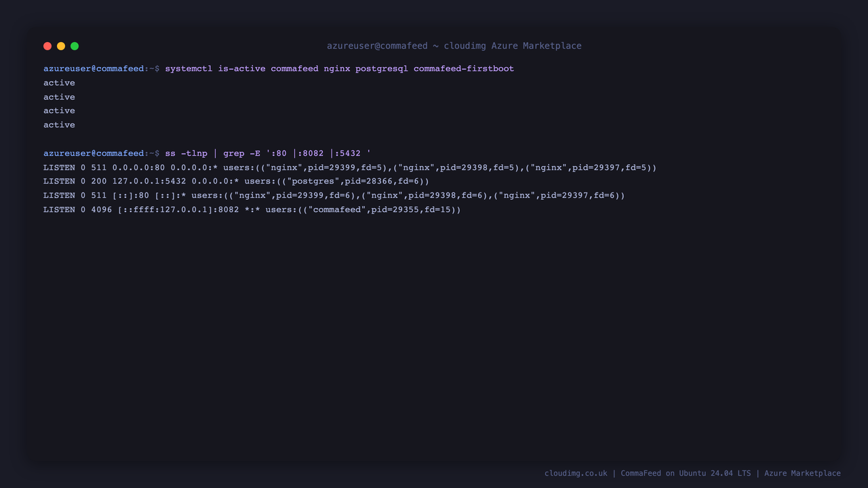This screenshot has width=868, height=488.
Task: Click the green maximize window dot
Action: 75,46
